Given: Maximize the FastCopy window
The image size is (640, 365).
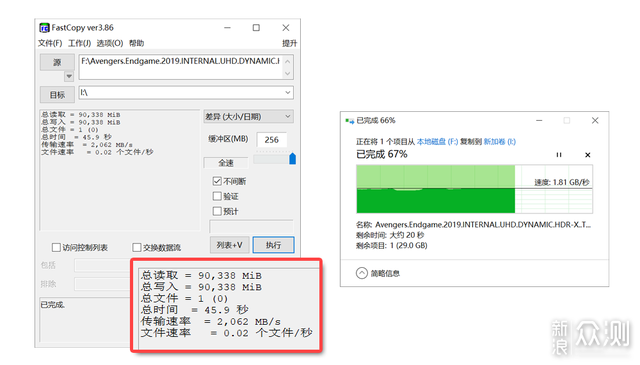Looking at the screenshot, I should tap(256, 28).
